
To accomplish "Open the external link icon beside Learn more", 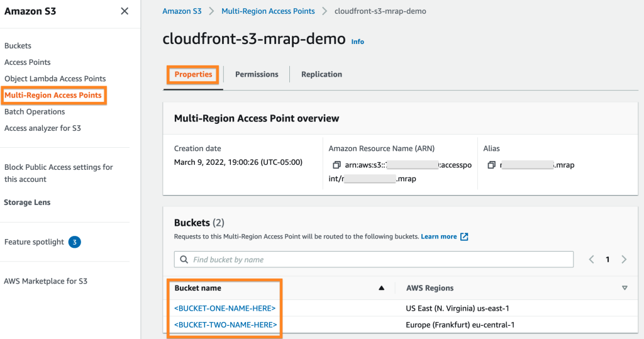I will (x=464, y=236).
